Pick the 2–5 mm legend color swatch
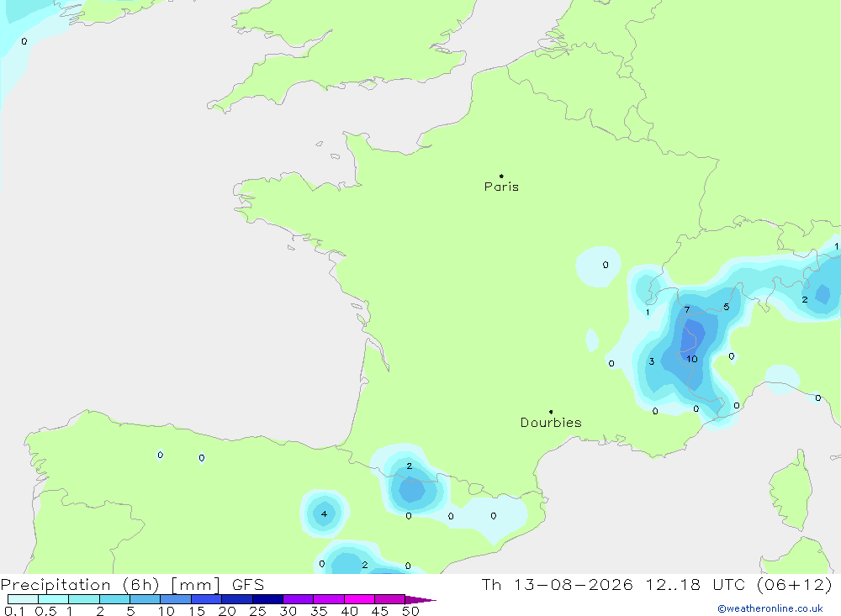 [114, 599]
